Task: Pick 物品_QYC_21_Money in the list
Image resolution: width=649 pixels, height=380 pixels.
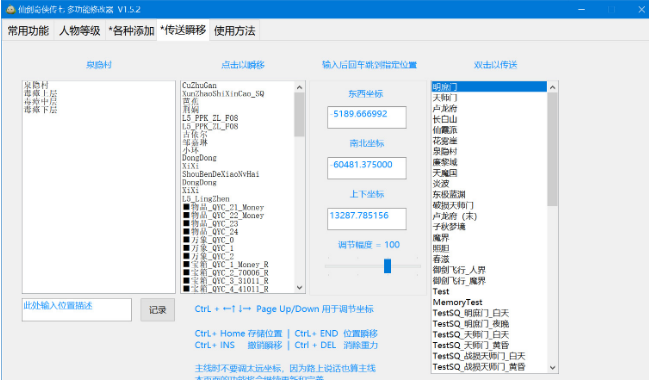Action: (x=224, y=207)
